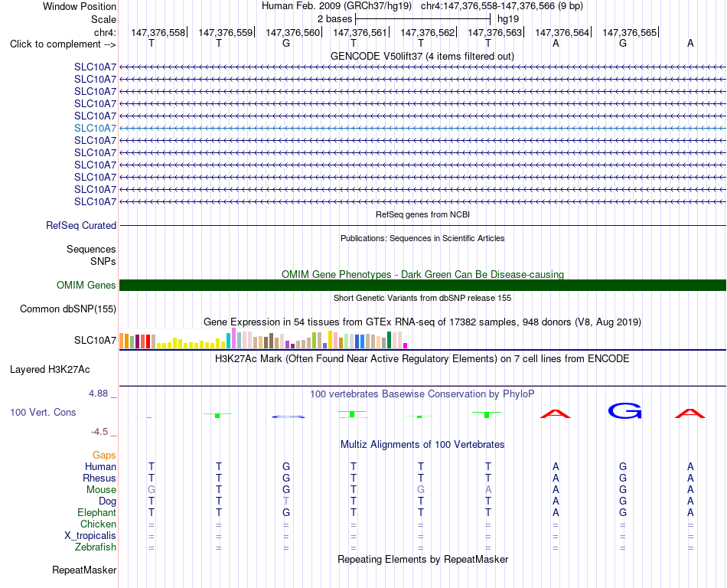The image size is (727, 588).
Task: Click the GENCODE V50lift37 track title
Action: pyautogui.click(x=422, y=56)
